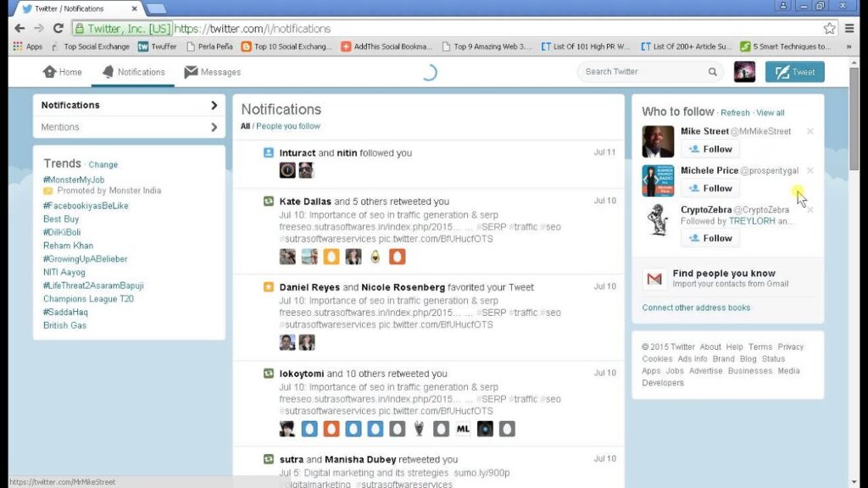Open the Manisha Dubey profile link
Screen dimensions: 868x488
[360, 459]
